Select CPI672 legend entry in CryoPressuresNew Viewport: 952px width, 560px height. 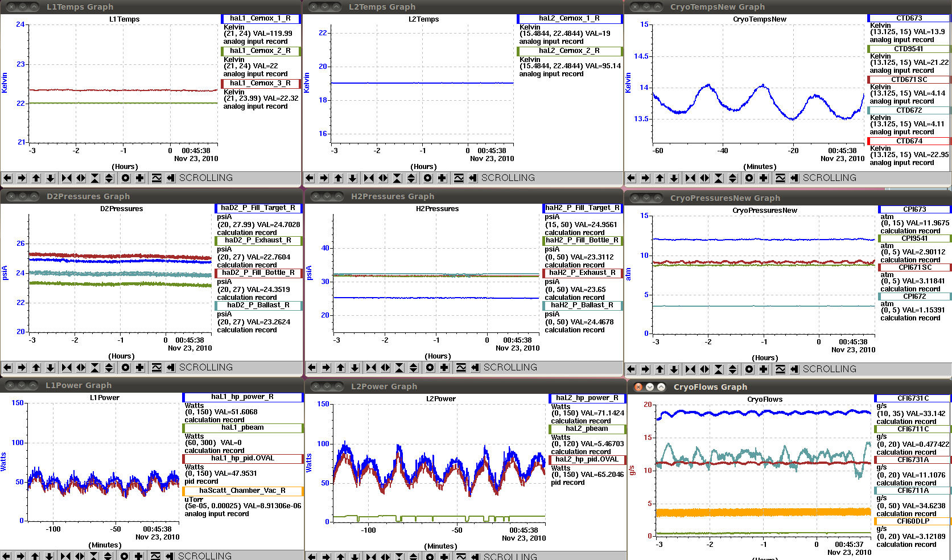pyautogui.click(x=915, y=297)
